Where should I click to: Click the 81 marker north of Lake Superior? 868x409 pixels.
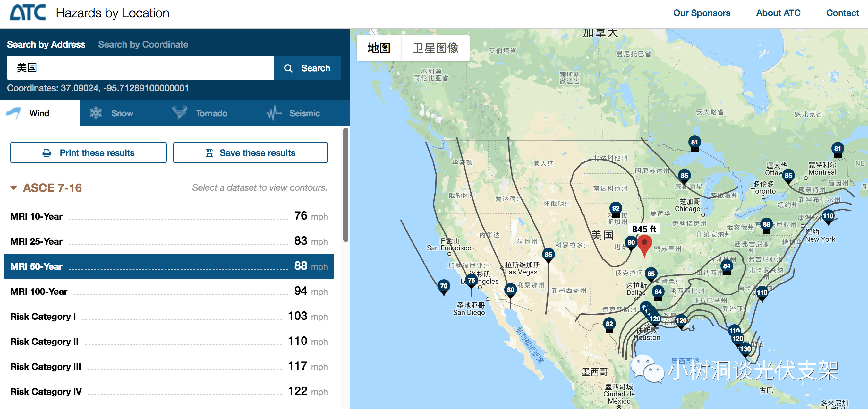pos(694,143)
